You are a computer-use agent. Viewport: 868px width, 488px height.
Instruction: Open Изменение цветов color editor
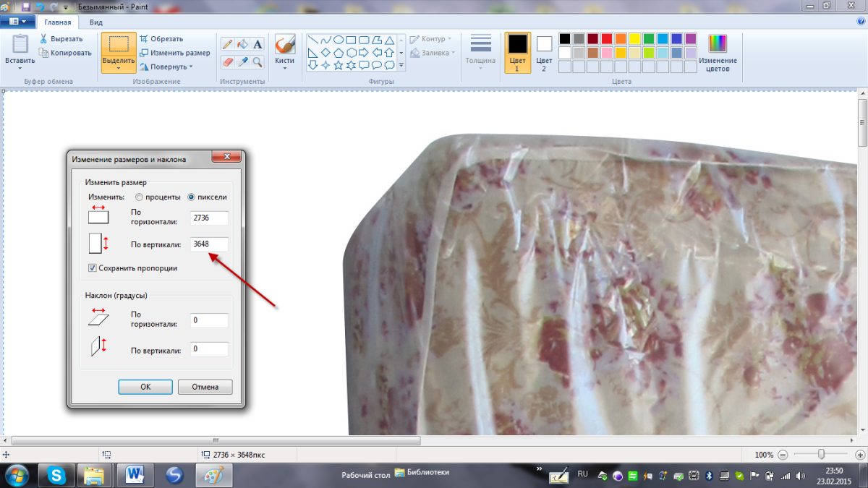[718, 54]
